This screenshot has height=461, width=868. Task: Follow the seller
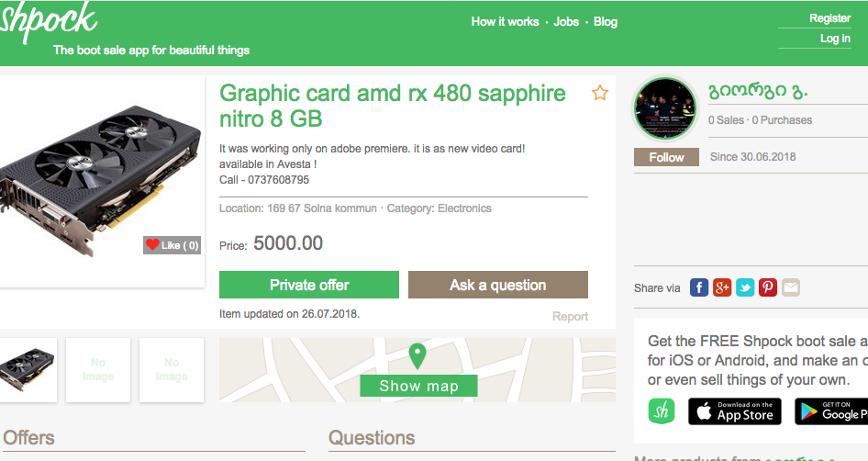667,157
